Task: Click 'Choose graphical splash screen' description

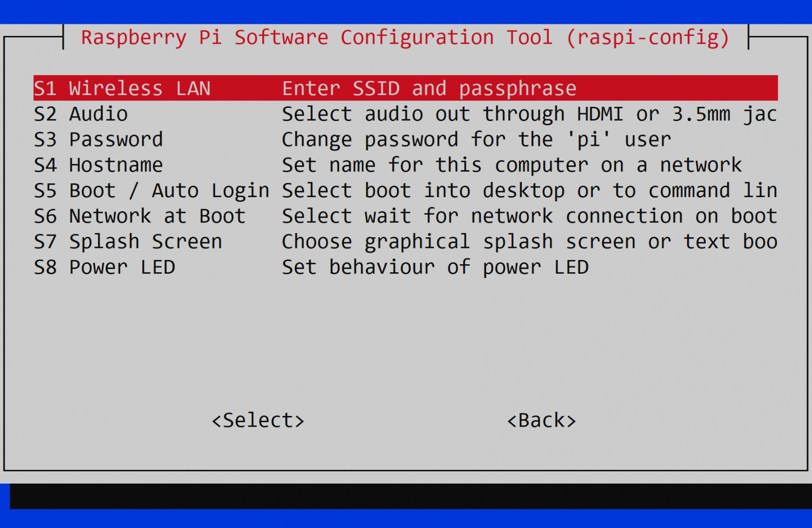Action: [529, 242]
